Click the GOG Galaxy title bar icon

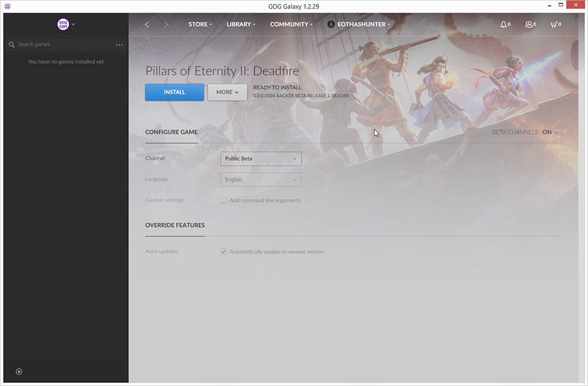8,6
